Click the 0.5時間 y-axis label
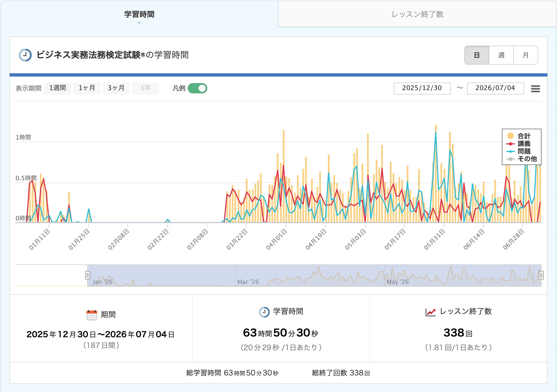The height and width of the screenshot is (392, 557). pyautogui.click(x=26, y=178)
